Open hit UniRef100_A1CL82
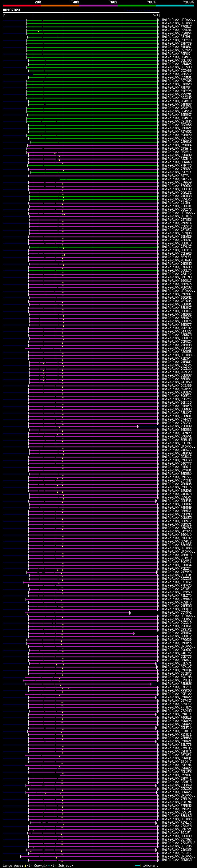 (176, 538)
